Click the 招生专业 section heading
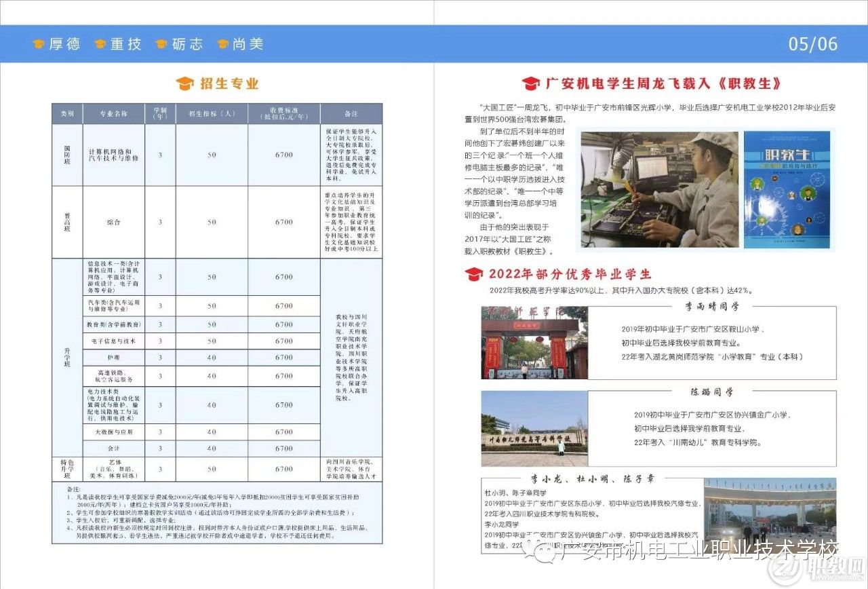Viewport: 868px width, 589px height. click(x=229, y=83)
